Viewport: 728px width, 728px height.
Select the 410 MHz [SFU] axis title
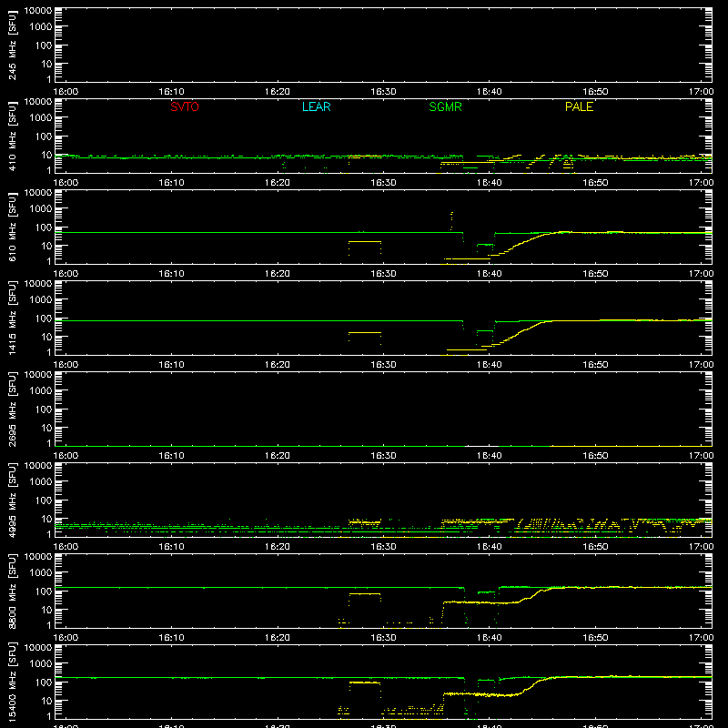(12, 136)
